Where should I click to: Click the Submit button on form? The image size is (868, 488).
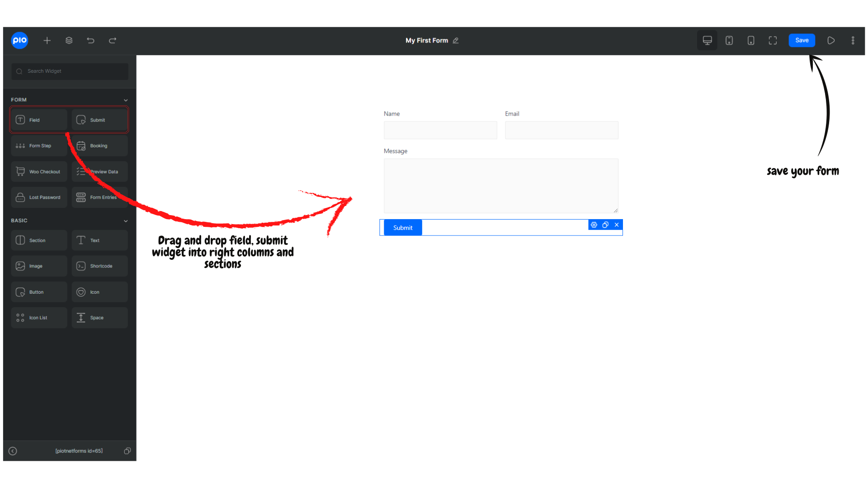(x=403, y=228)
